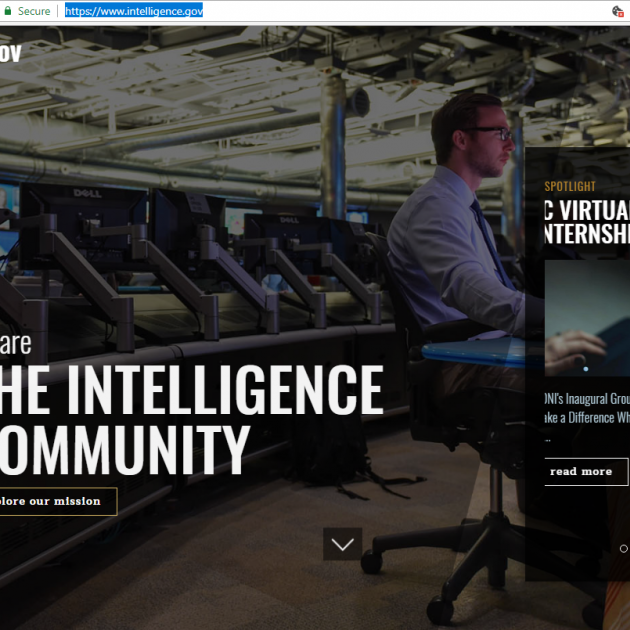Click the 'Secure' text in address bar
630x630 pixels.
coord(34,11)
